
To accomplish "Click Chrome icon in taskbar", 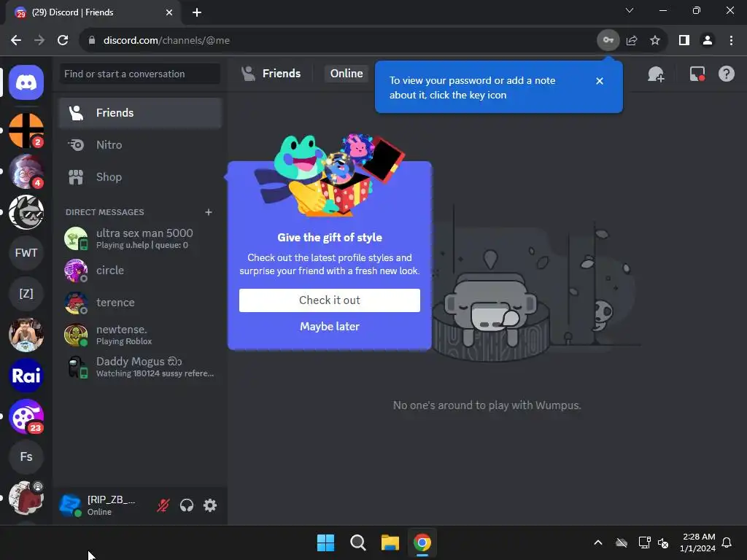I will point(422,542).
